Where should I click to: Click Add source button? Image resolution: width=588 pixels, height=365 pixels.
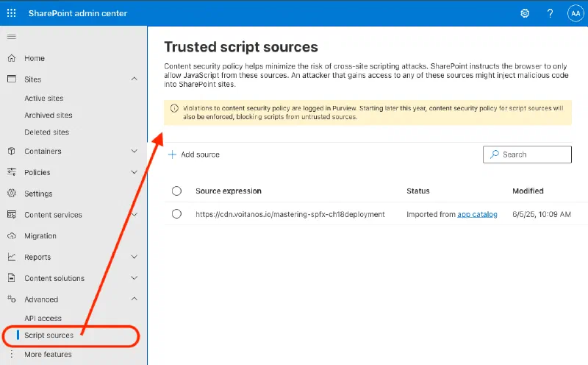194,155
